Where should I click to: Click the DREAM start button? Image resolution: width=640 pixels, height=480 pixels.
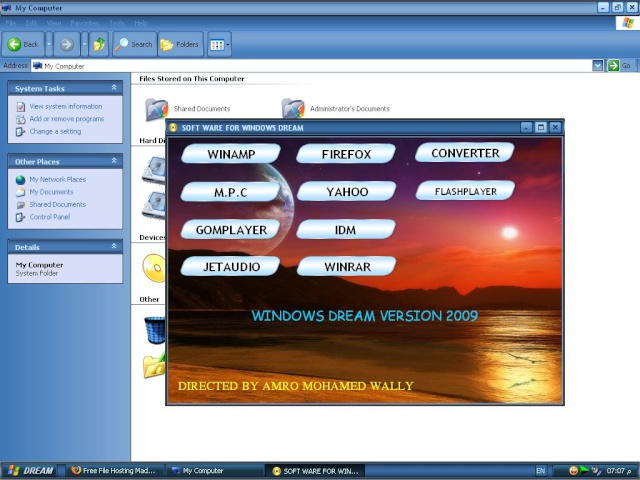click(30, 471)
